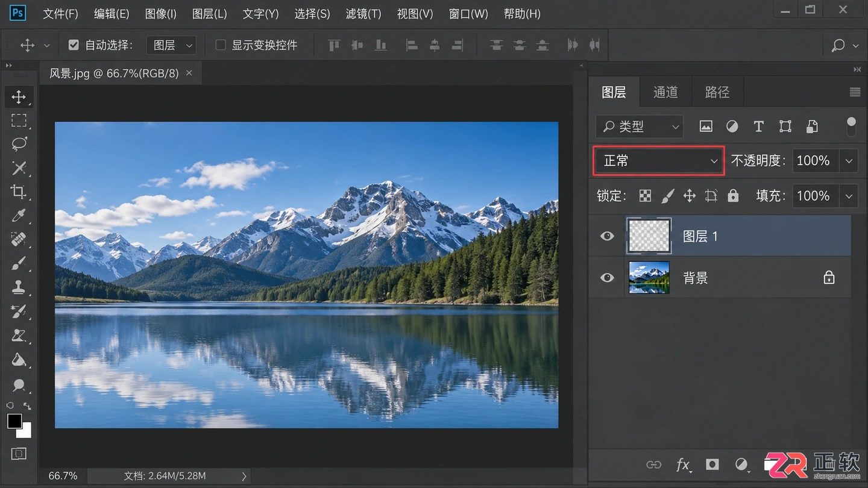Screen dimensions: 868x488
Task: Hide the 图层 1 layer
Action: coord(607,236)
